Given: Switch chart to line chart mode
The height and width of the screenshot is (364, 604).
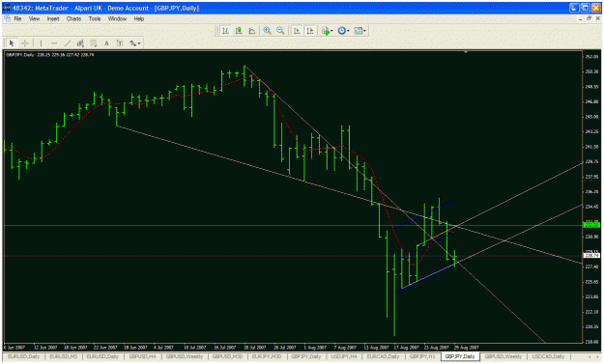Looking at the screenshot, I should (252, 31).
